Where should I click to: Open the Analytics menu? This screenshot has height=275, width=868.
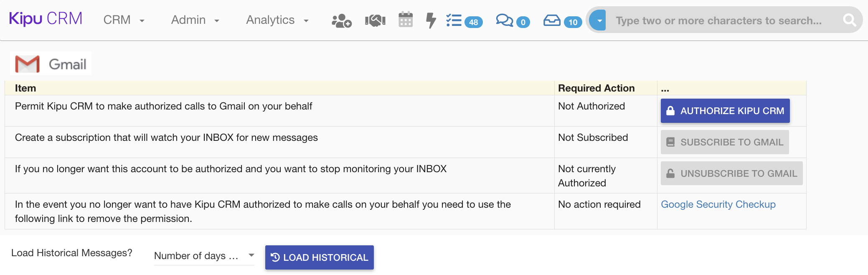click(277, 20)
